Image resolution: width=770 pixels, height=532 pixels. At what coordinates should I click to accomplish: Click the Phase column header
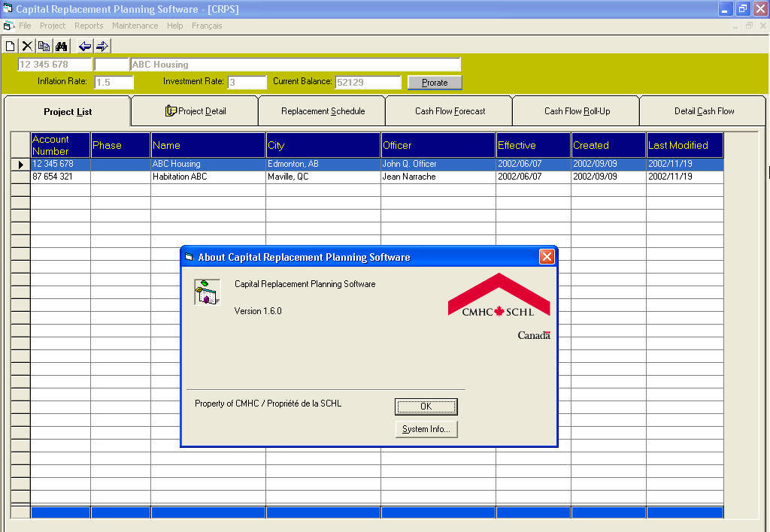[120, 145]
